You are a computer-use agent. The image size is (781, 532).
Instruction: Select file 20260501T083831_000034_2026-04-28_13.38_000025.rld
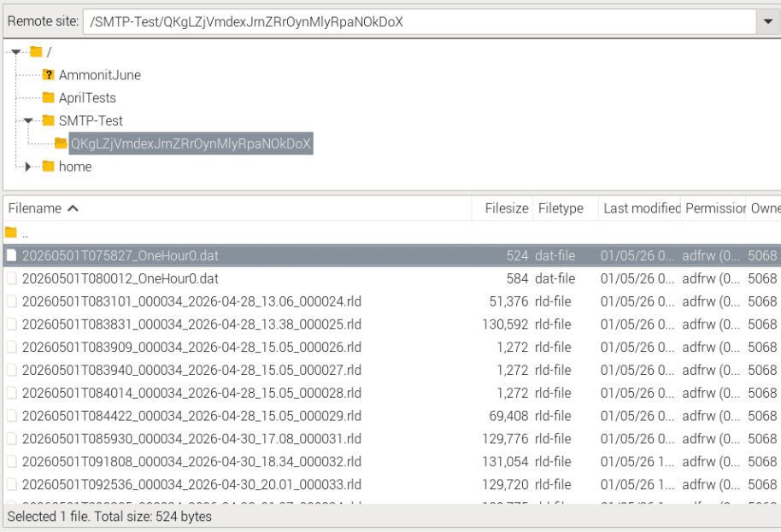392,324
